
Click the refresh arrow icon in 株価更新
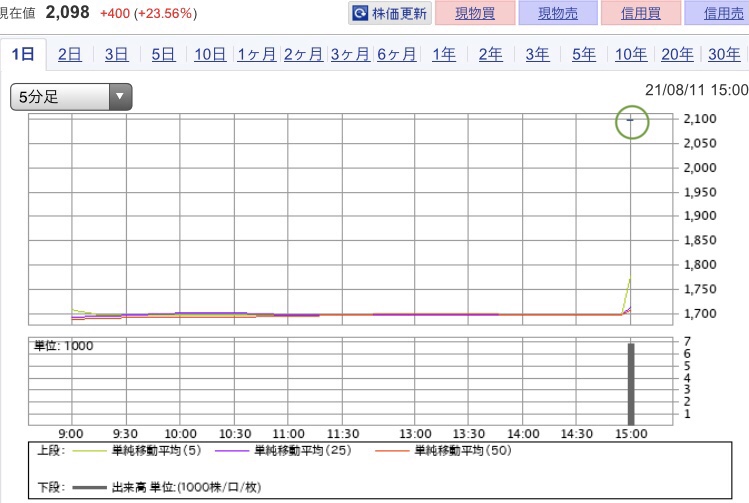[x=360, y=13]
